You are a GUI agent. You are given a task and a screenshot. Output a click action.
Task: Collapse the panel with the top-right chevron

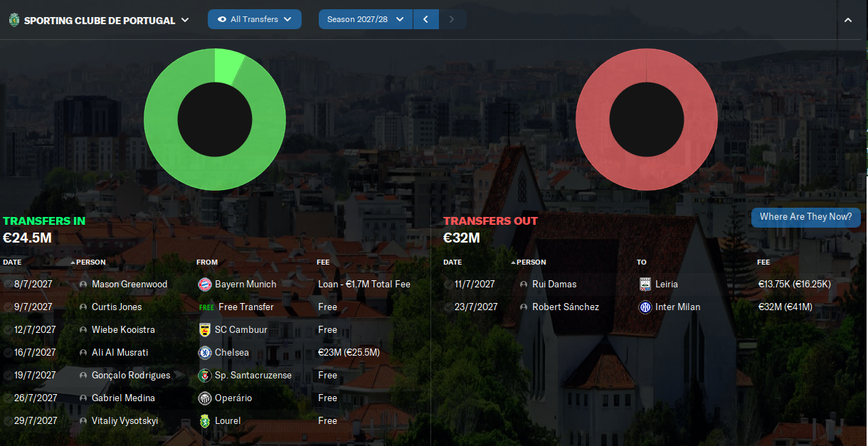847,20
